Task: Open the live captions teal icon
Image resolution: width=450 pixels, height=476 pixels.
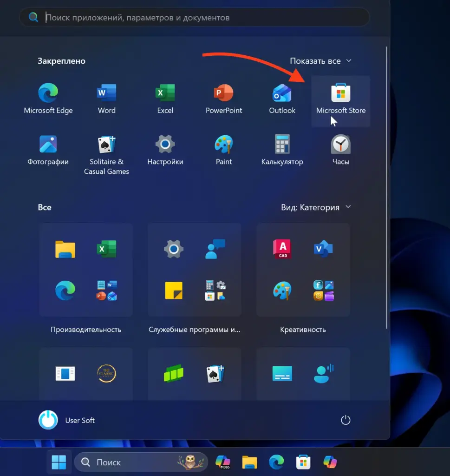Action: [282, 374]
